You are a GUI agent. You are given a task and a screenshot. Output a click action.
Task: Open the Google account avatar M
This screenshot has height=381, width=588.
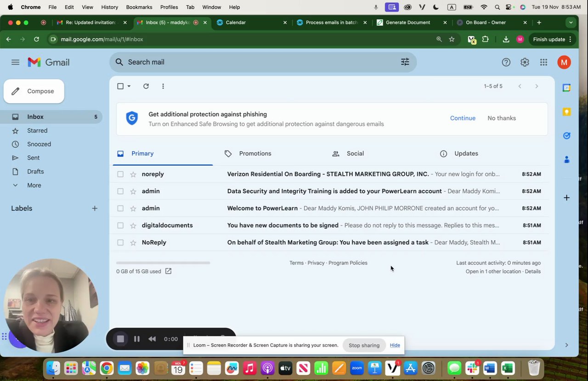click(564, 62)
